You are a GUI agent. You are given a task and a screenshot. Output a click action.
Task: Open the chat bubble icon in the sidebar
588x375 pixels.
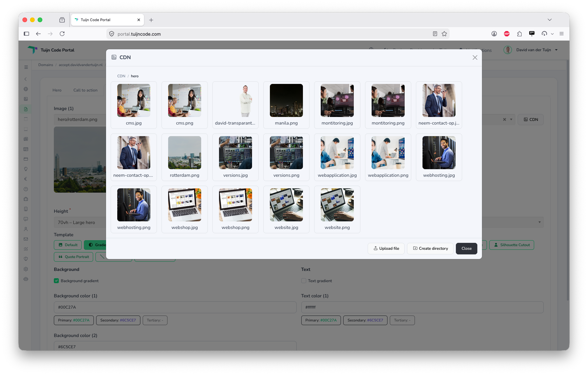coord(26,219)
